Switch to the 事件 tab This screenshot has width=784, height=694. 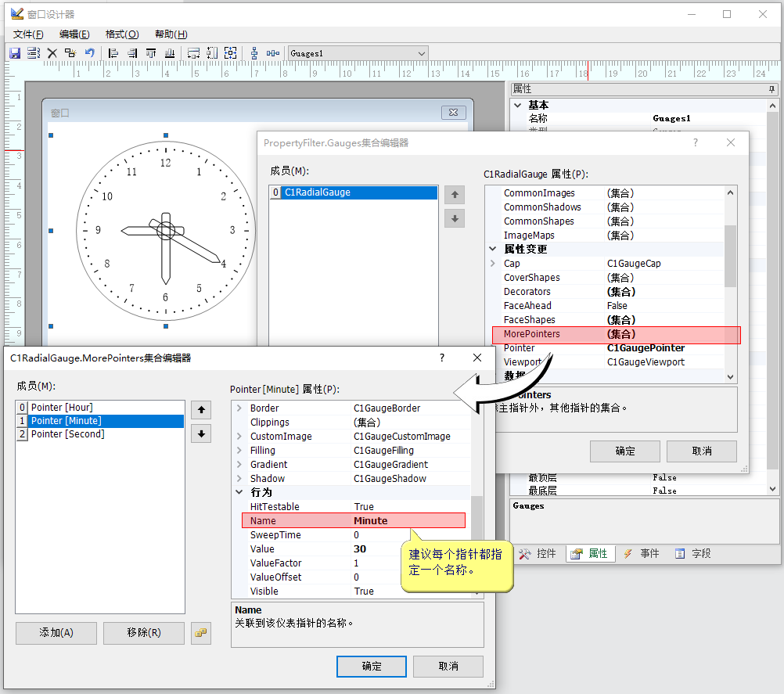coord(642,553)
